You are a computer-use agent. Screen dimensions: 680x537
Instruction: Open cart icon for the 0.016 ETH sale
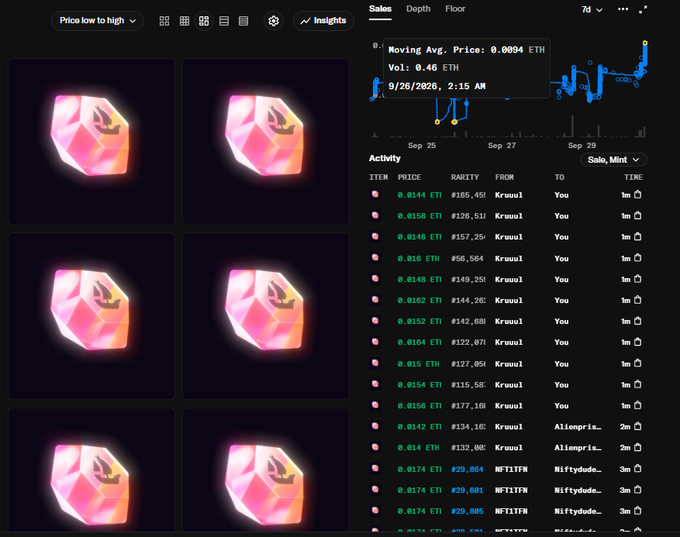pyautogui.click(x=638, y=258)
